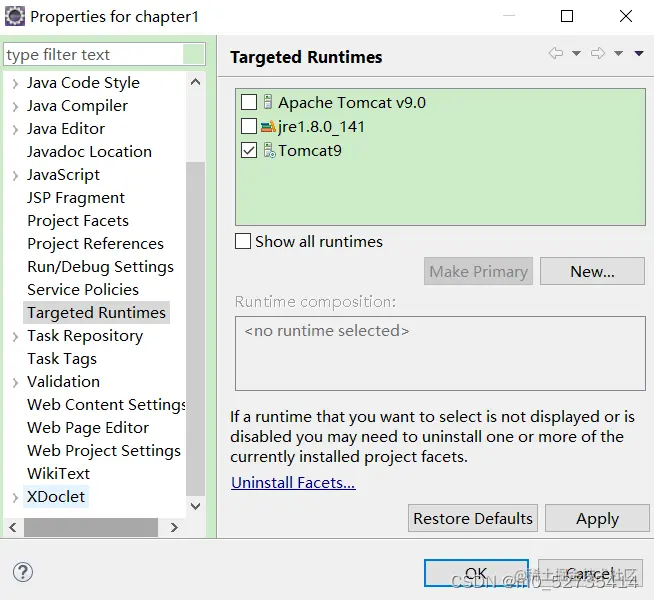Click the Make Primary button
The width and height of the screenshot is (654, 600).
coord(478,271)
